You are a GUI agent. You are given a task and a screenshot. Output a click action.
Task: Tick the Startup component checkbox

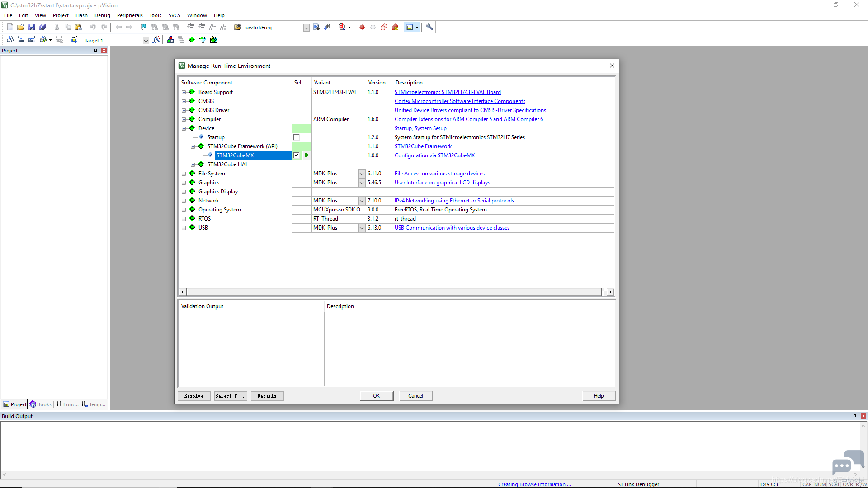[x=297, y=137]
